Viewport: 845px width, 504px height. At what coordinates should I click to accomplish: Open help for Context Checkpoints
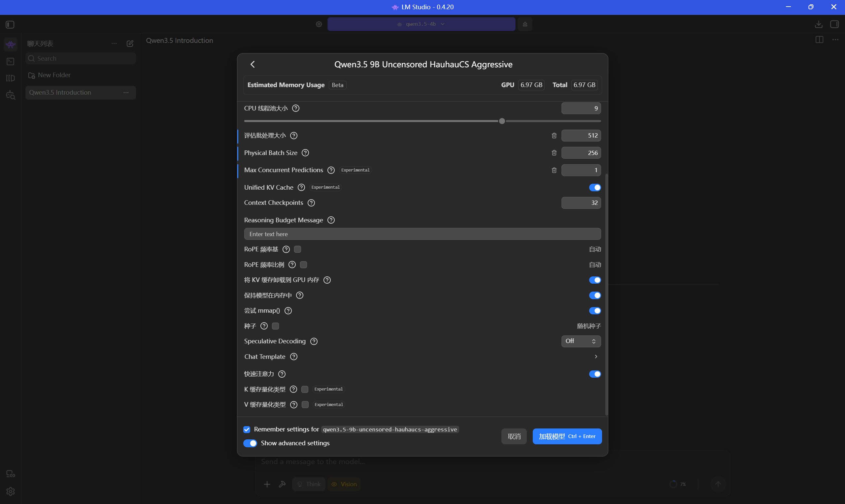(311, 203)
